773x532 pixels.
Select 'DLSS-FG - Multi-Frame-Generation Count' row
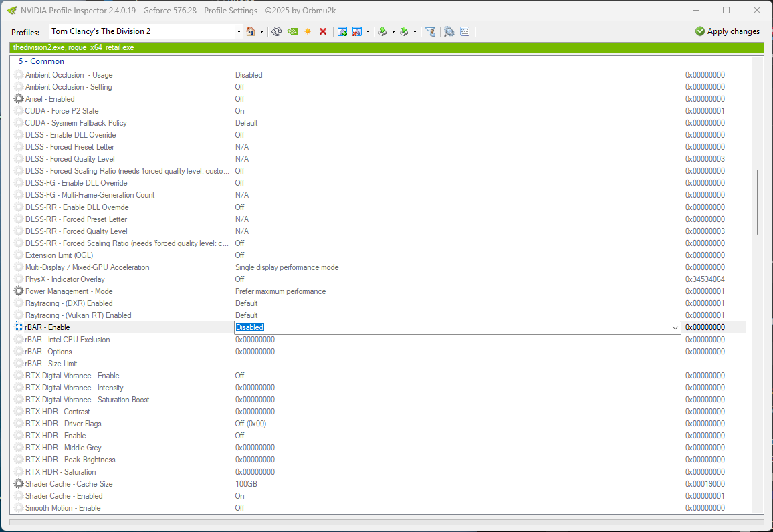379,195
